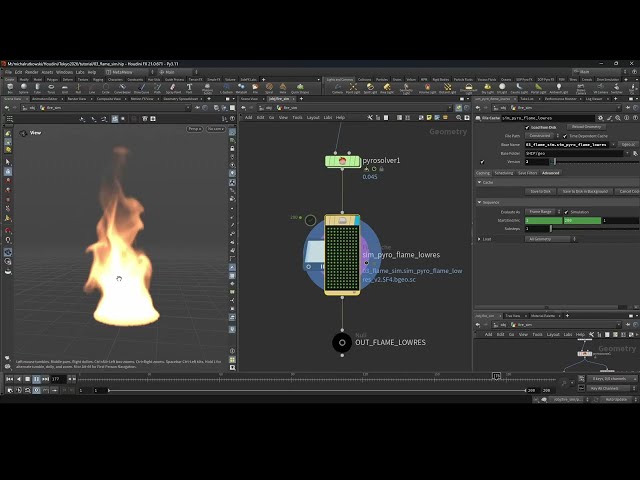
Task: Toggle pin on parameter pane path bar
Action: tap(628, 108)
